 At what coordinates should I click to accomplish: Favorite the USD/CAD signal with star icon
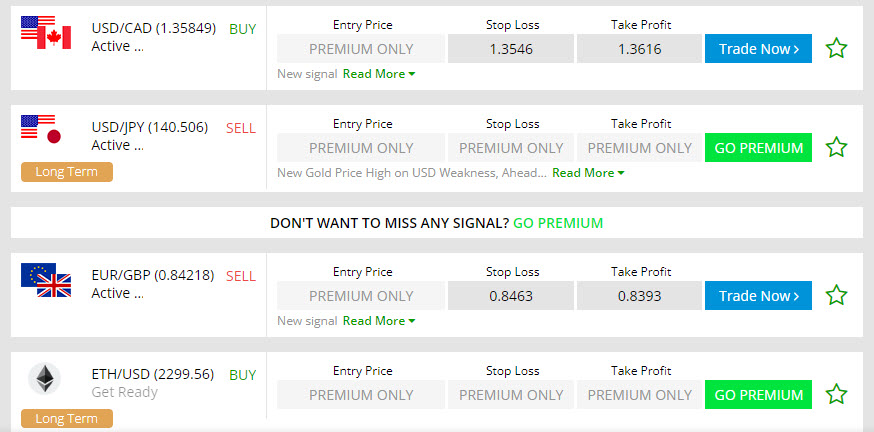tap(836, 48)
